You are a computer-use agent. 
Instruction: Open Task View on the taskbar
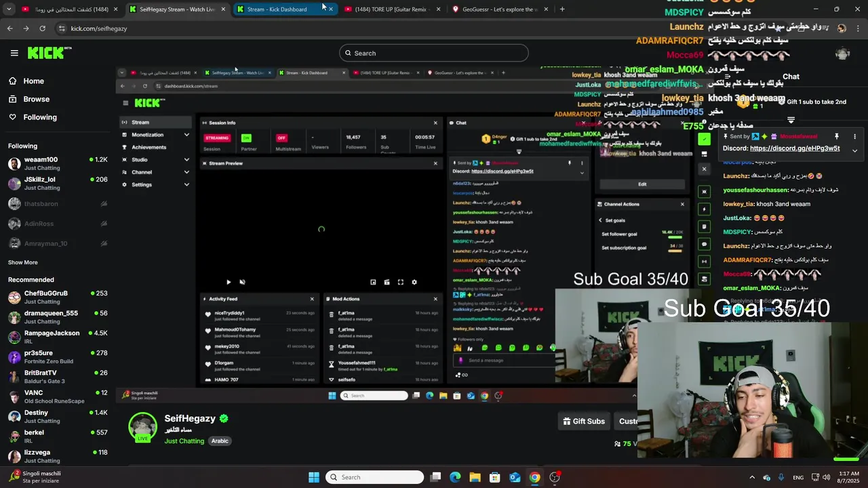pyautogui.click(x=436, y=477)
